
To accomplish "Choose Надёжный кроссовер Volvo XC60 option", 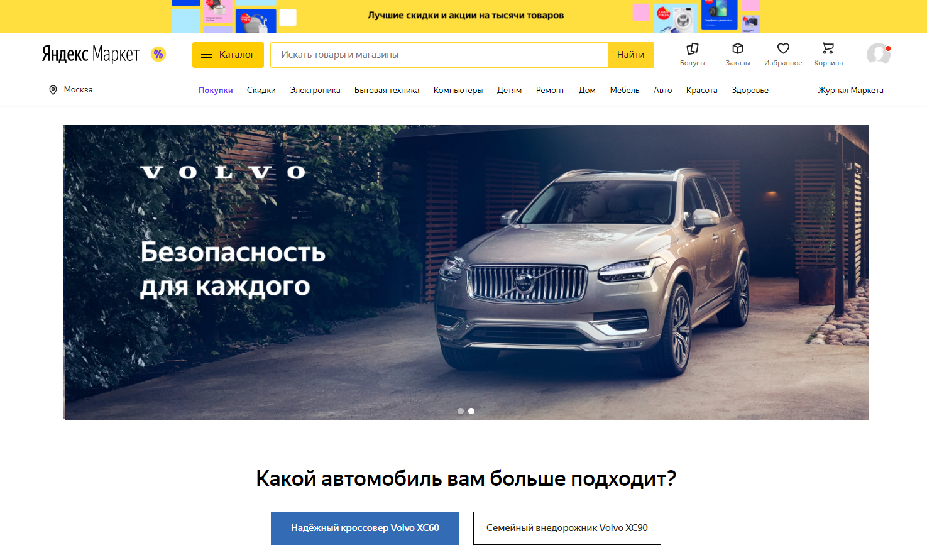I will [365, 528].
